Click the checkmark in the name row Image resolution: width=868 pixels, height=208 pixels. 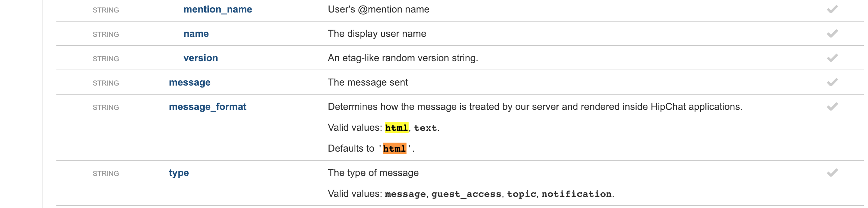coord(832,34)
